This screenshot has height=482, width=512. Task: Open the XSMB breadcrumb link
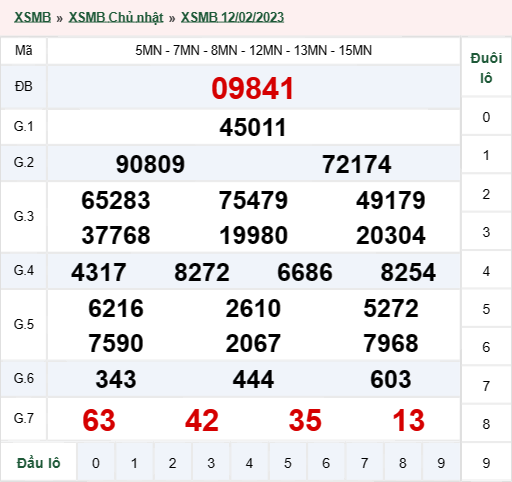click(32, 17)
